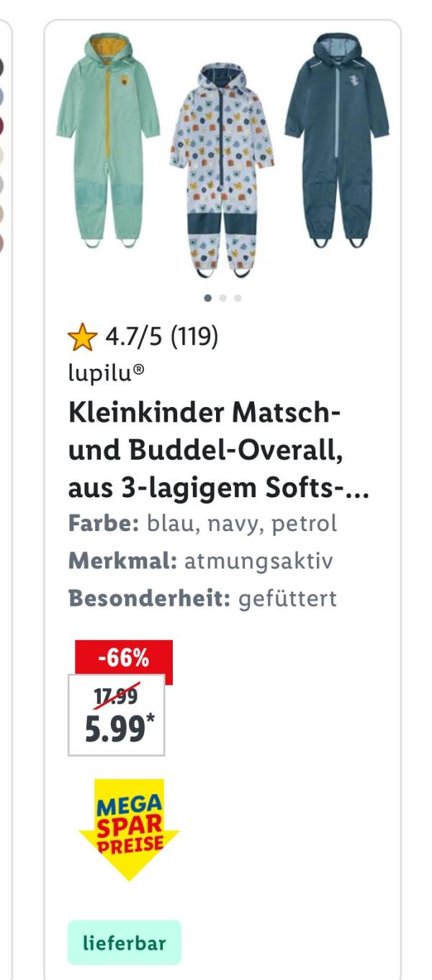Switch to the second carousel dot
Screen dimensions: 432x980
click(x=223, y=298)
